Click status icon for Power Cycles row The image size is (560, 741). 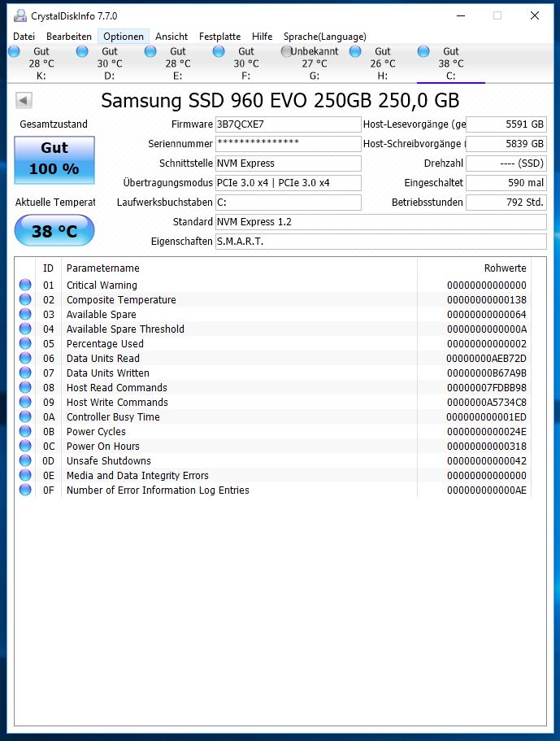(25, 431)
